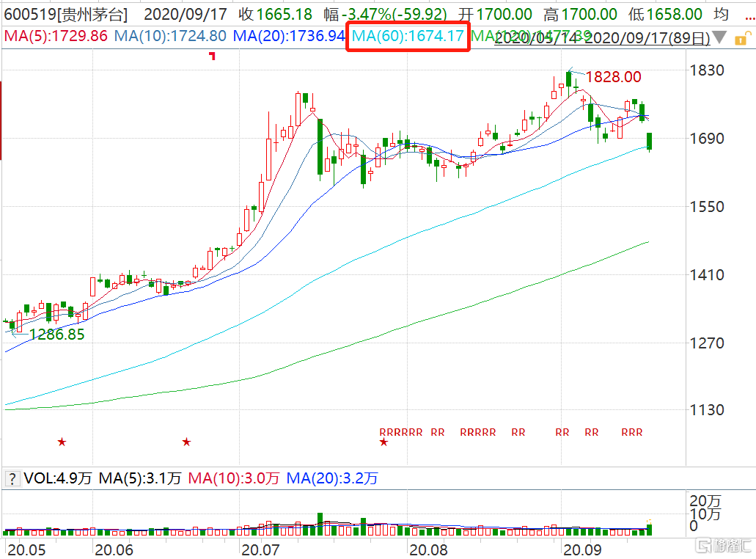The height and width of the screenshot is (559, 756).
Task: Expand the date range dropdown triangle
Action: coord(719,37)
